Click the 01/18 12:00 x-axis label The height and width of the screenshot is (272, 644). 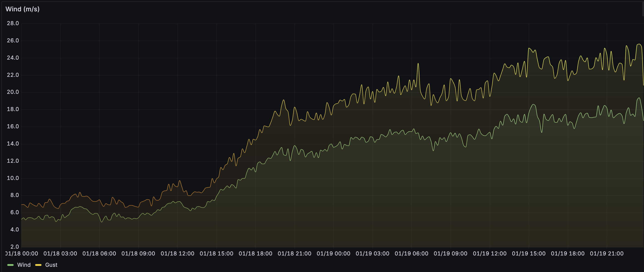tap(177, 253)
